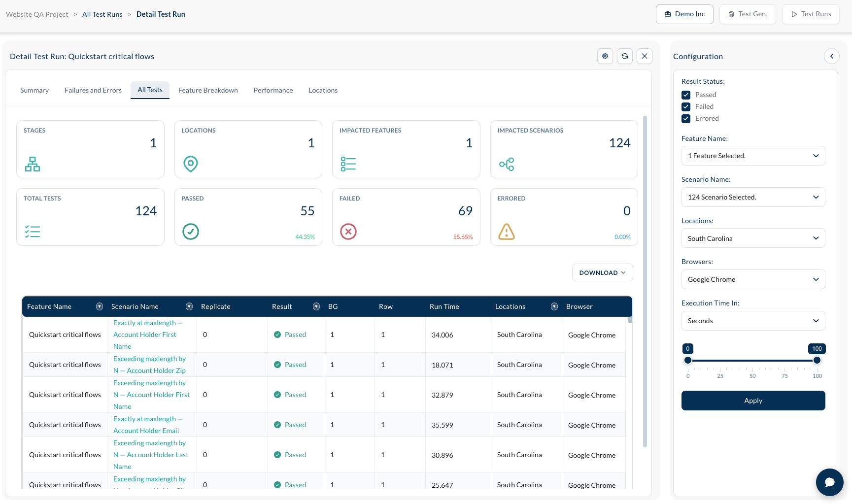
Task: Collapse the Configuration panel with chevron
Action: tap(832, 56)
